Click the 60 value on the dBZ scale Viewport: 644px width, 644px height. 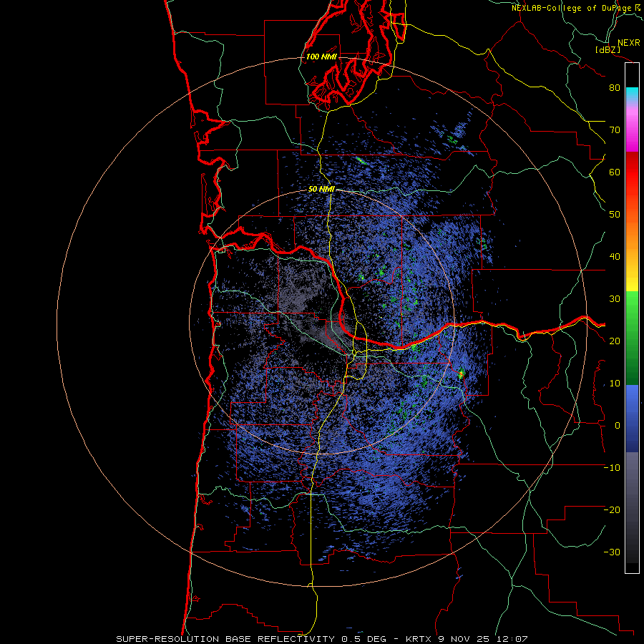(615, 172)
